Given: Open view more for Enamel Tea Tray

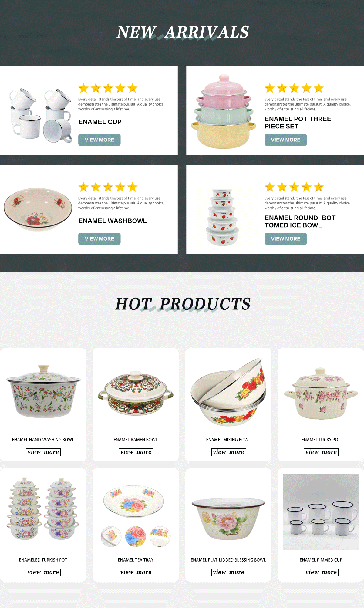Looking at the screenshot, I should (136, 572).
